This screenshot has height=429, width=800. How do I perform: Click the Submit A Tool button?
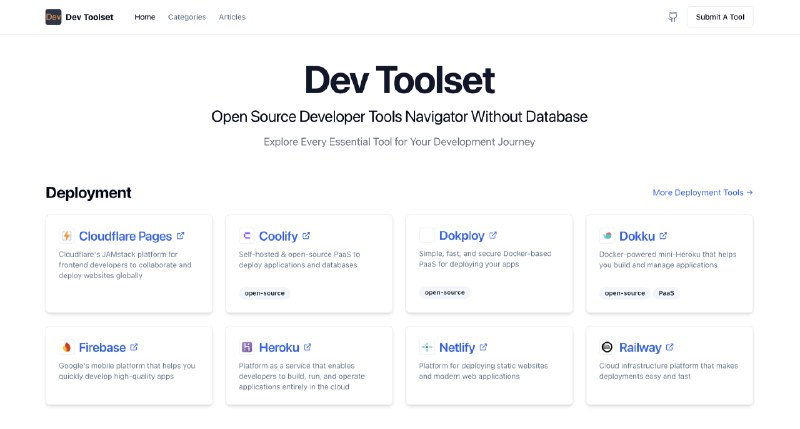(x=720, y=17)
